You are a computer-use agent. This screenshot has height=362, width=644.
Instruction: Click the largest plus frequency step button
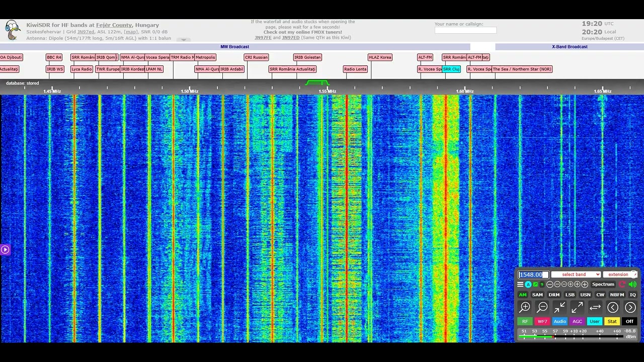coord(585,285)
